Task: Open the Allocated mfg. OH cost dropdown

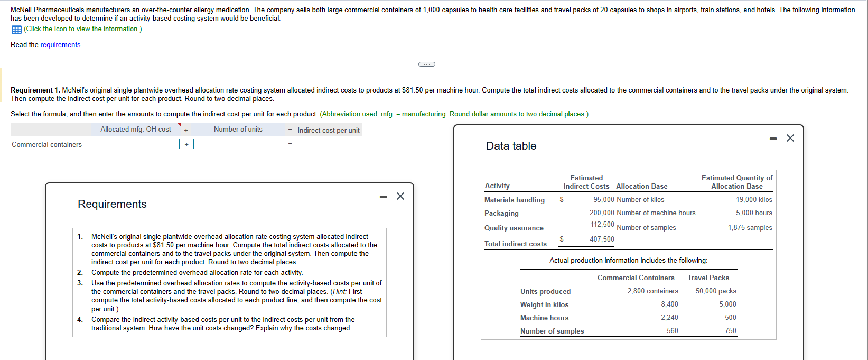Action: click(x=136, y=130)
